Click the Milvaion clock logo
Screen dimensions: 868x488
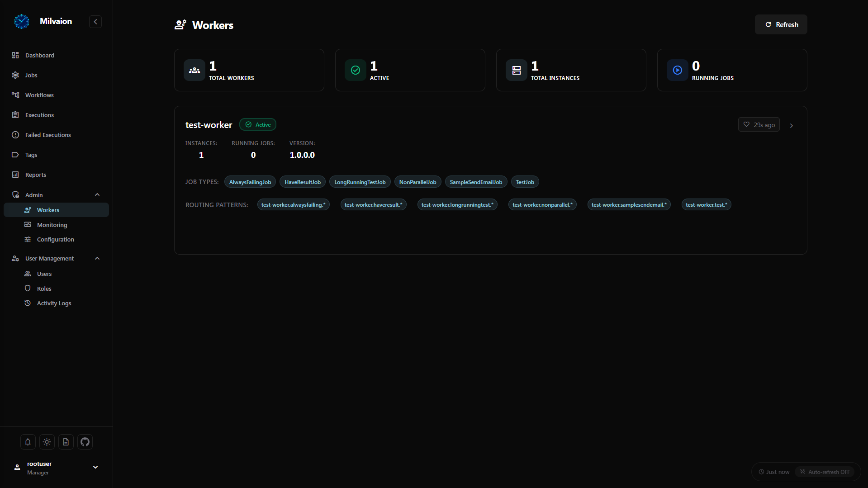point(21,21)
